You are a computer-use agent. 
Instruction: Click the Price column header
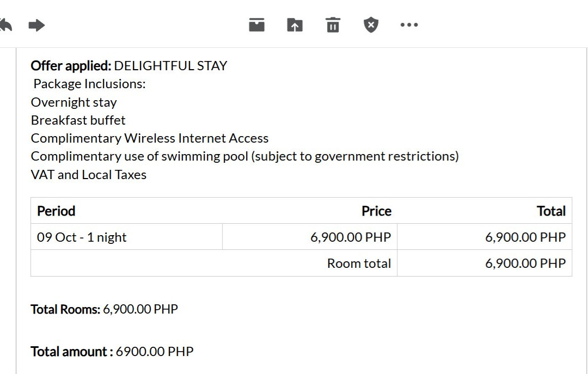(377, 211)
